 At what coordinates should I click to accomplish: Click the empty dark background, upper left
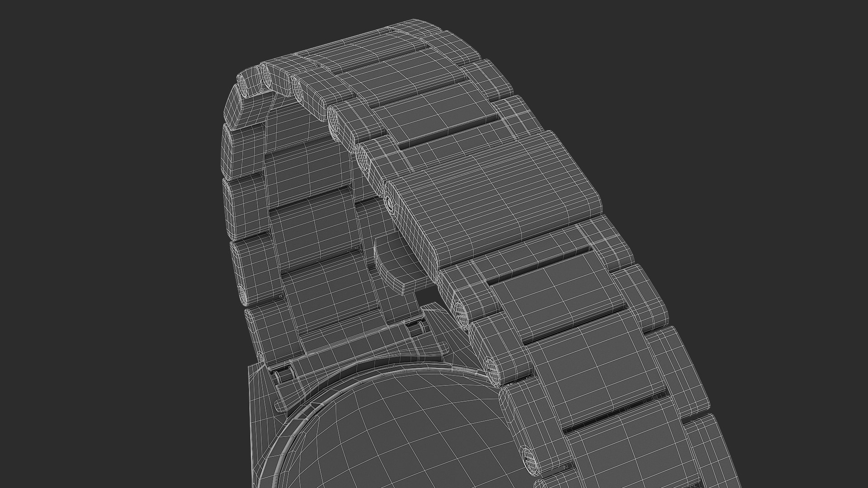click(x=90, y=90)
